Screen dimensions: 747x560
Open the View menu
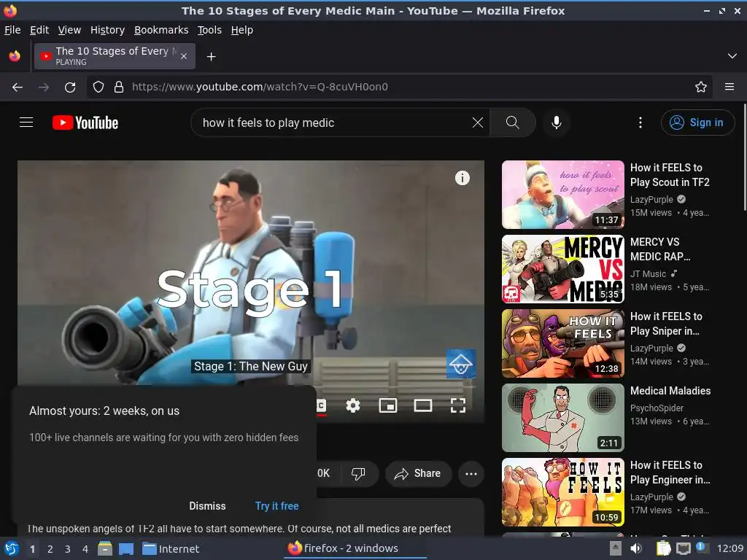pyautogui.click(x=69, y=30)
